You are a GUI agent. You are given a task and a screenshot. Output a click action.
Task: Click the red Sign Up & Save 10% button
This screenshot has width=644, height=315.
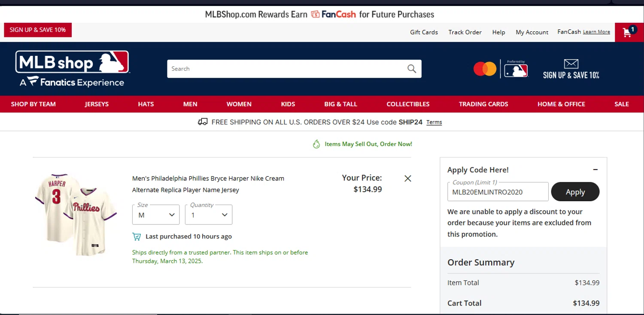(x=38, y=30)
